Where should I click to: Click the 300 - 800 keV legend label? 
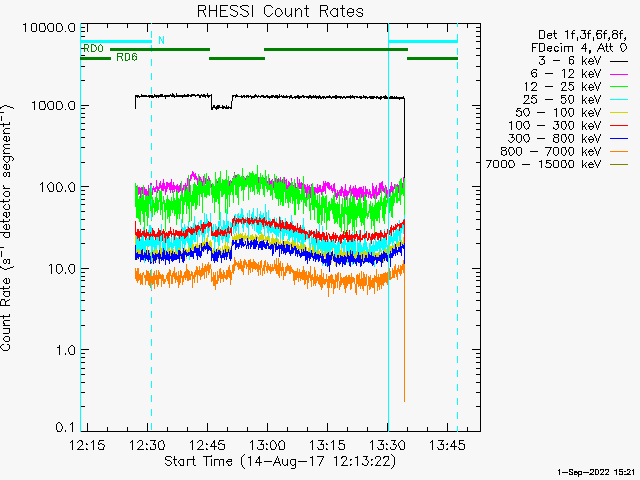coord(555,138)
